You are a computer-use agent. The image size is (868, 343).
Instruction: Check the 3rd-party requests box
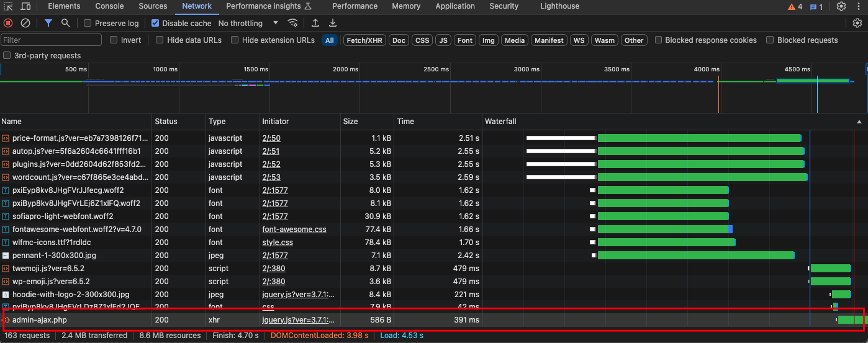point(7,55)
